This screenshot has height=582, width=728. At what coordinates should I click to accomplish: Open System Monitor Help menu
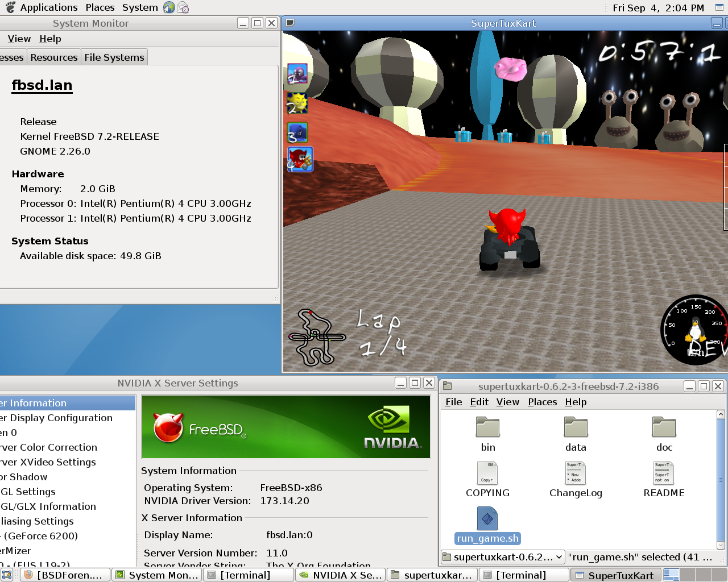[x=50, y=39]
